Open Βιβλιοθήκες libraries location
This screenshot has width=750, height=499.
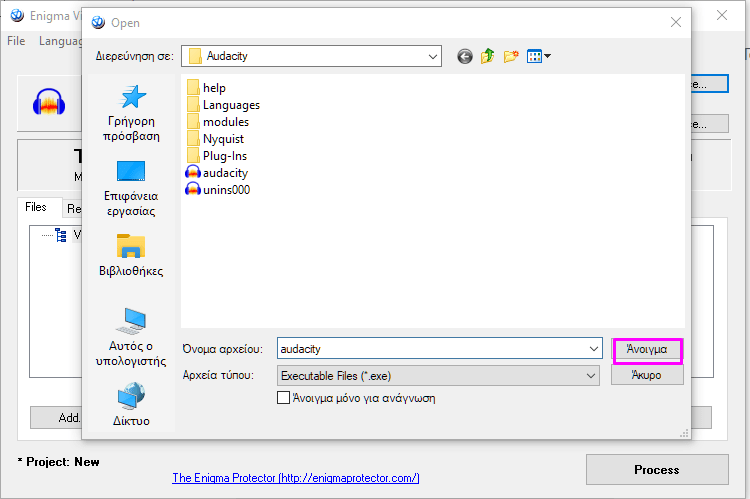point(131,255)
